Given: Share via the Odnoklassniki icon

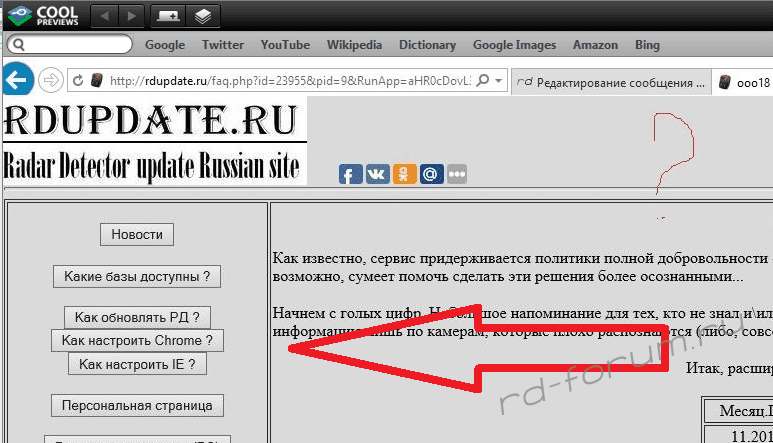Looking at the screenshot, I should (x=404, y=174).
